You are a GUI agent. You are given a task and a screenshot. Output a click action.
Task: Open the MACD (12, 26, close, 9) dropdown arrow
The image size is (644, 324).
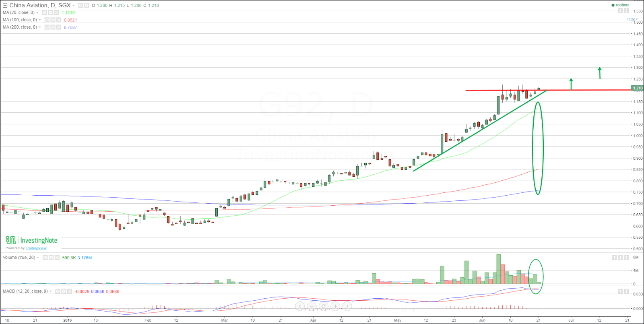pos(51,291)
